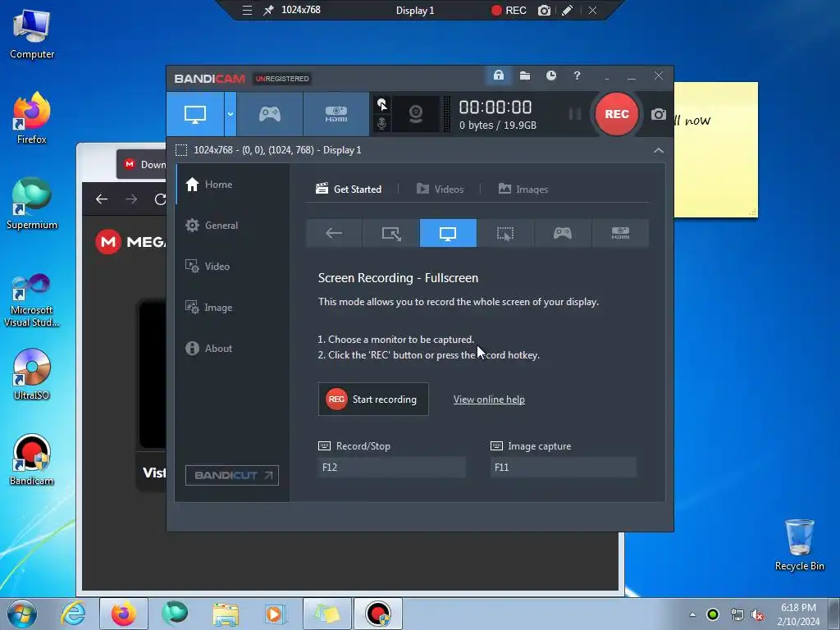Viewport: 840px width, 630px height.
Task: Select HDMI Device Recording mode in top toolbar
Action: pos(336,114)
